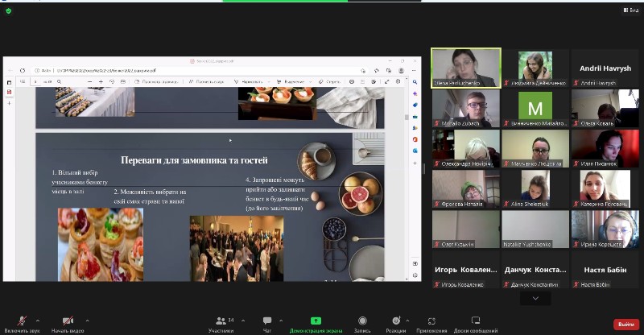Screen dimensions: 644x335
Task: Expand the chat options arrow
Action: [283, 320]
